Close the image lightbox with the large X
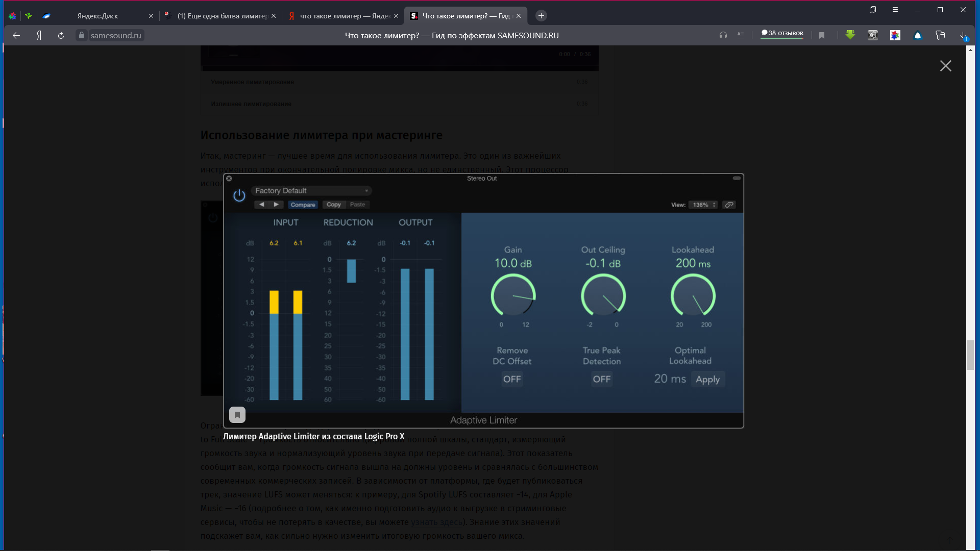980x551 pixels. coord(946,66)
